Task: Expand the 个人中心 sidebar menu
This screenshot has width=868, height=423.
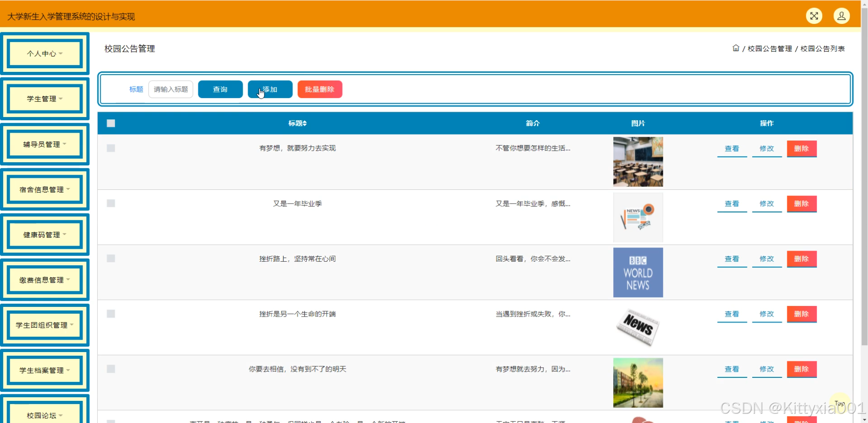Action: pos(45,53)
